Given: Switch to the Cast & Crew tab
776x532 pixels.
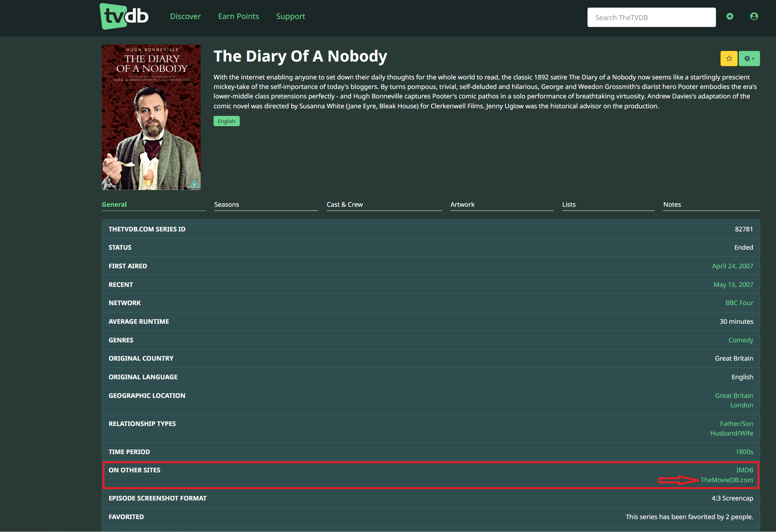Looking at the screenshot, I should pyautogui.click(x=345, y=204).
